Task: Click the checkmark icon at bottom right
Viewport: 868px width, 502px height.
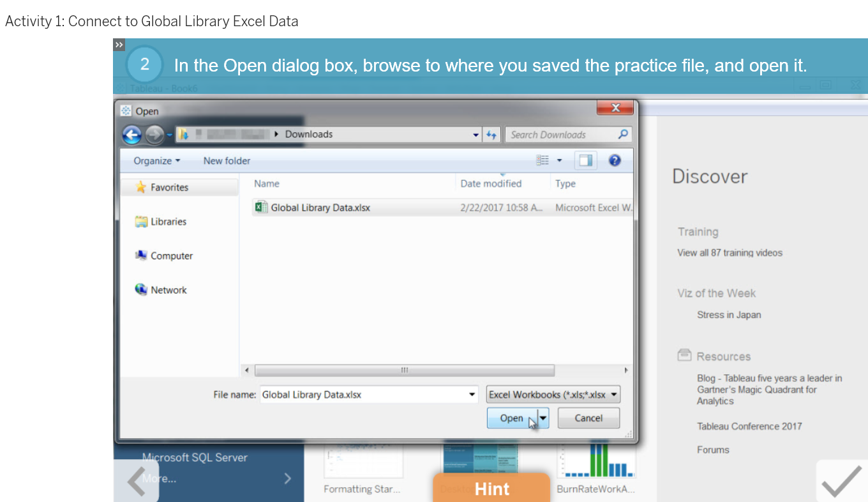Action: (x=842, y=481)
